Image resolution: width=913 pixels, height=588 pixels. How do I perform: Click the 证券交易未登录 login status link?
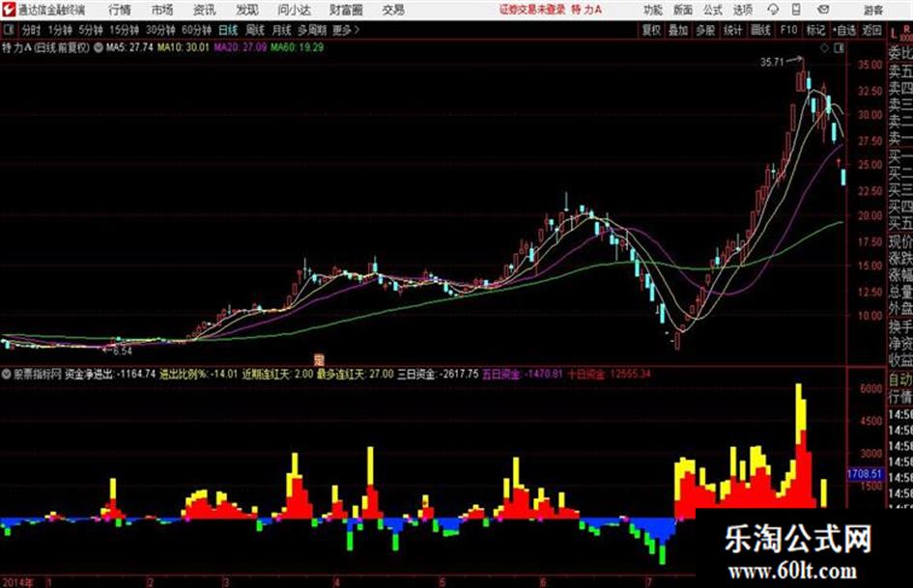click(532, 10)
